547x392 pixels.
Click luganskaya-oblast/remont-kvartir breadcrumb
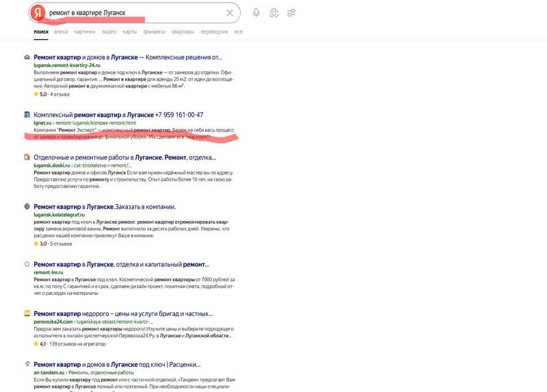click(x=114, y=322)
